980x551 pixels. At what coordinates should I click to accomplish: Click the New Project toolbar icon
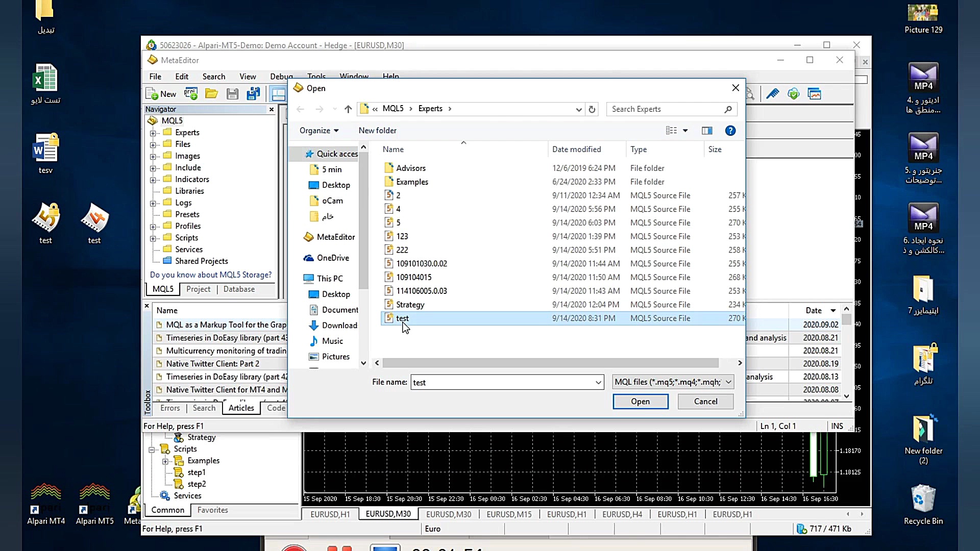(x=191, y=94)
